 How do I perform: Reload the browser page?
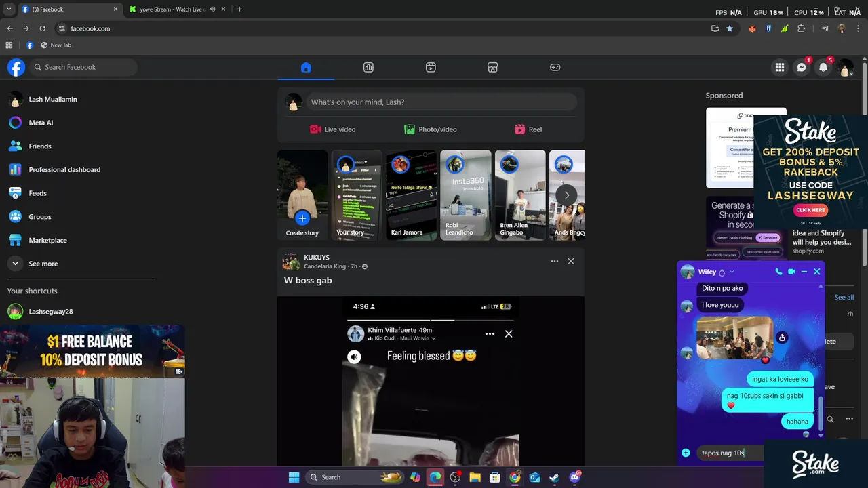click(x=42, y=28)
